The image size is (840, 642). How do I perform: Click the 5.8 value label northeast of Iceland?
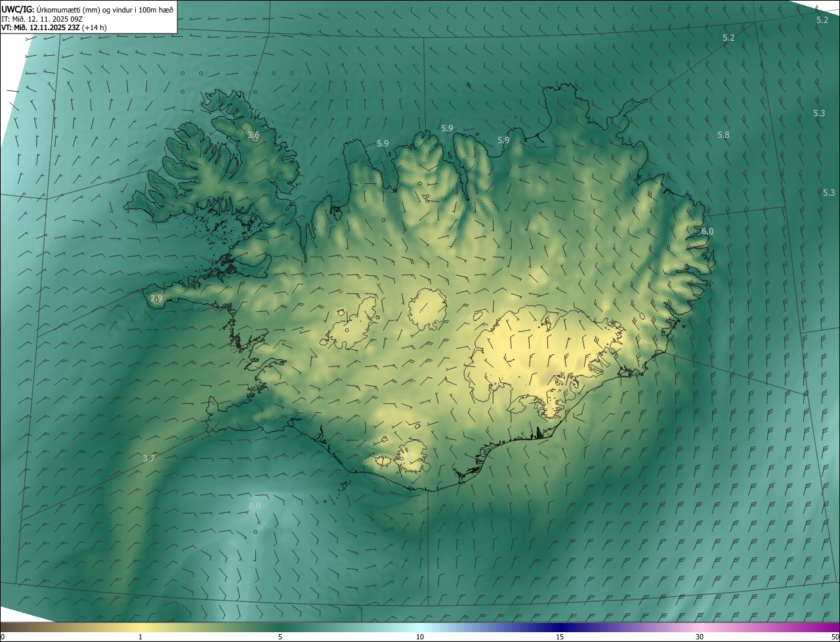(x=723, y=135)
